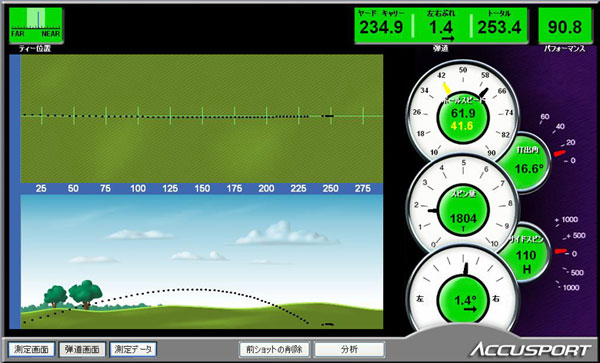Click the ball landing mark in top-view
Screen dimensions: 600x363
click(x=328, y=116)
